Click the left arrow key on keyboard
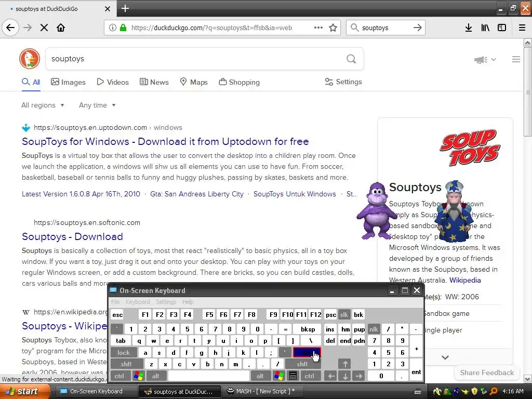Image resolution: width=532 pixels, height=399 pixels. (x=331, y=376)
